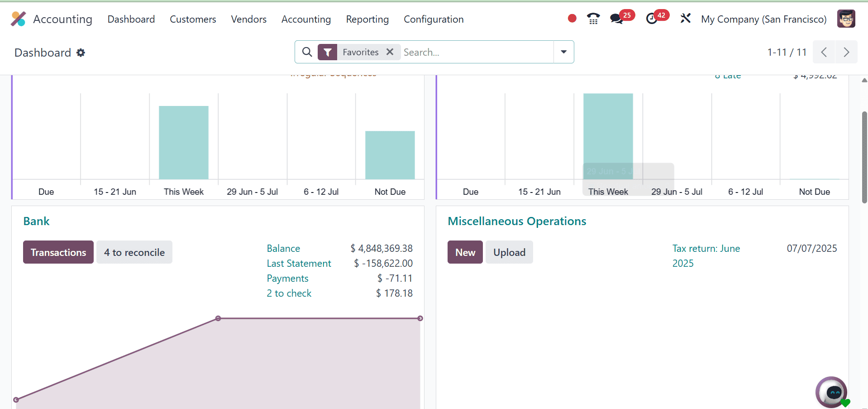Screen dimensions: 868x409
Task: Click the red recording indicator dot
Action: [572, 18]
